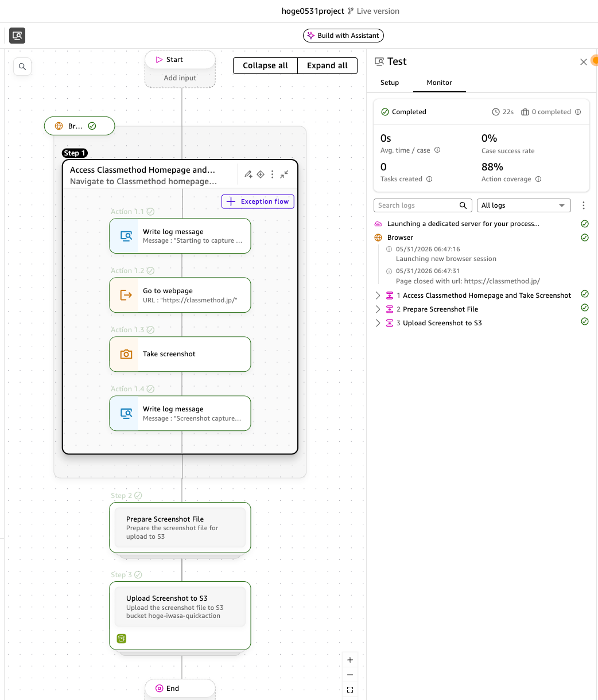Click pink step icon of Prepare Screenshot File log
The width and height of the screenshot is (598, 700).
[x=390, y=309]
